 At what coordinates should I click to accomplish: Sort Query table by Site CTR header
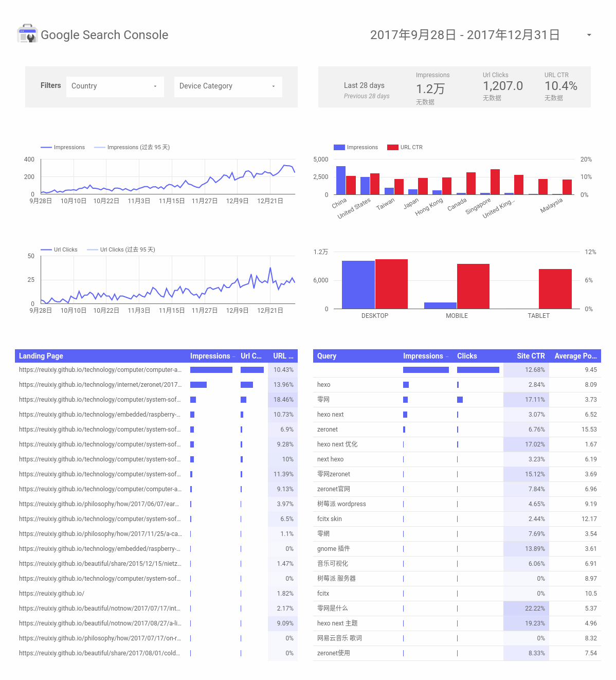[x=531, y=356]
